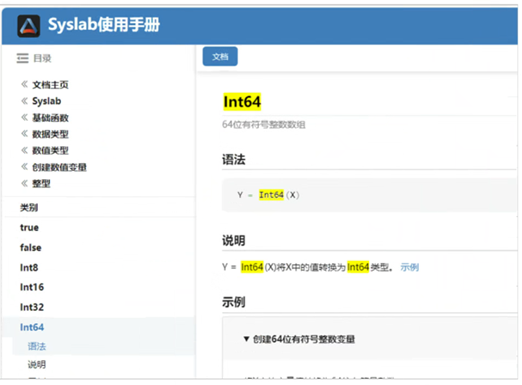Viewport: 522px width, 385px height.
Task: Navigate to 创建数值变量 breadcrumb
Action: click(x=59, y=167)
